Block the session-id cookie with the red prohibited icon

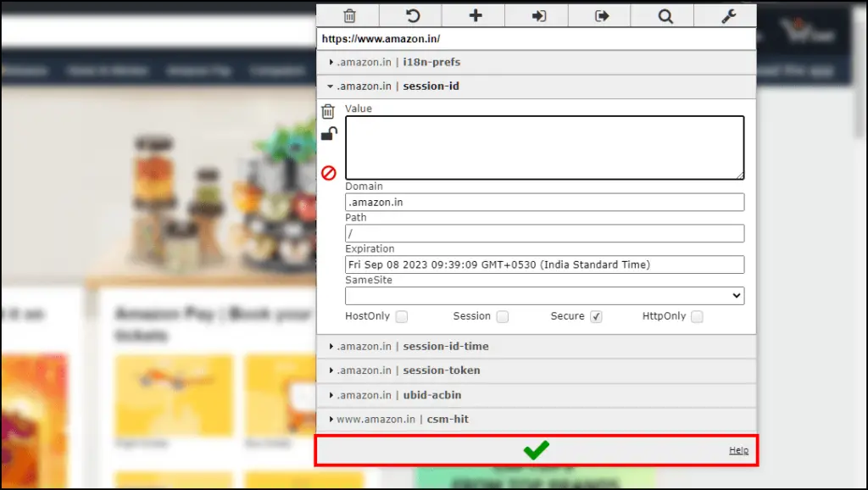pyautogui.click(x=329, y=173)
